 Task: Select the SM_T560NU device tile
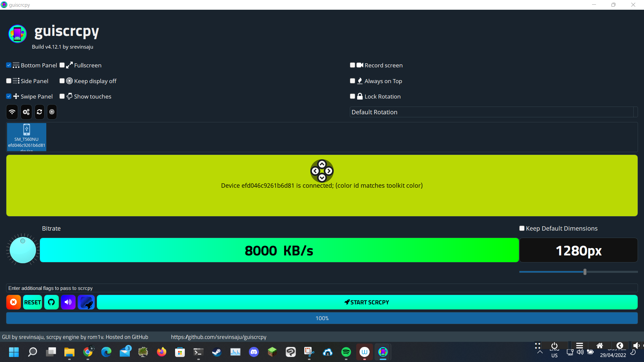tap(26, 137)
